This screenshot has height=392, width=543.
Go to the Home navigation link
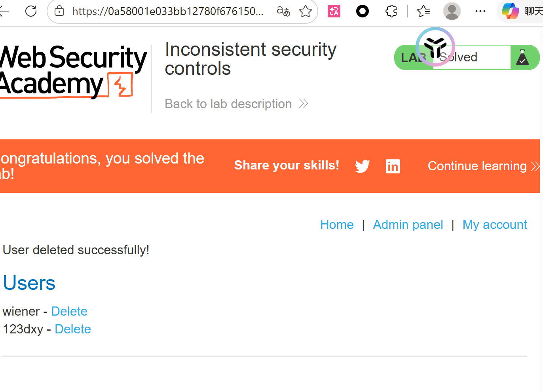[337, 225]
